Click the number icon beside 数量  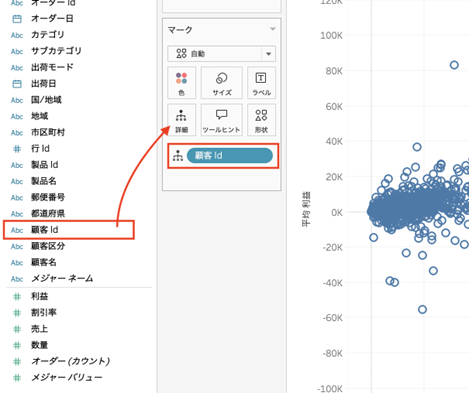pyautogui.click(x=17, y=345)
